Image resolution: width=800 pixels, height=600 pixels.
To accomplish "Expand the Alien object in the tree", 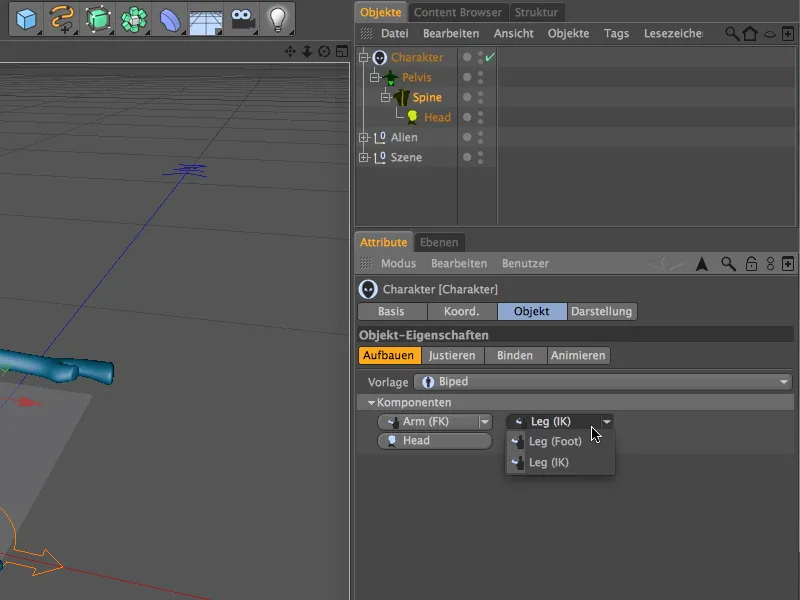I will (x=366, y=137).
